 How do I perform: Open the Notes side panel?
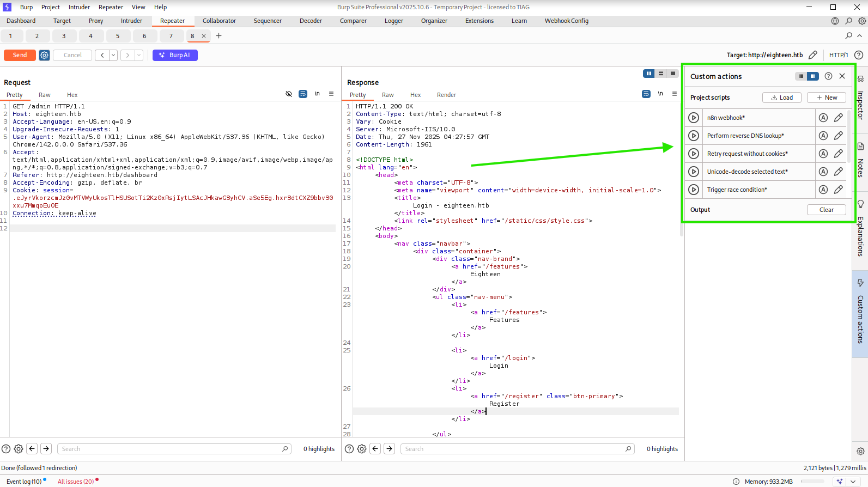(860, 161)
